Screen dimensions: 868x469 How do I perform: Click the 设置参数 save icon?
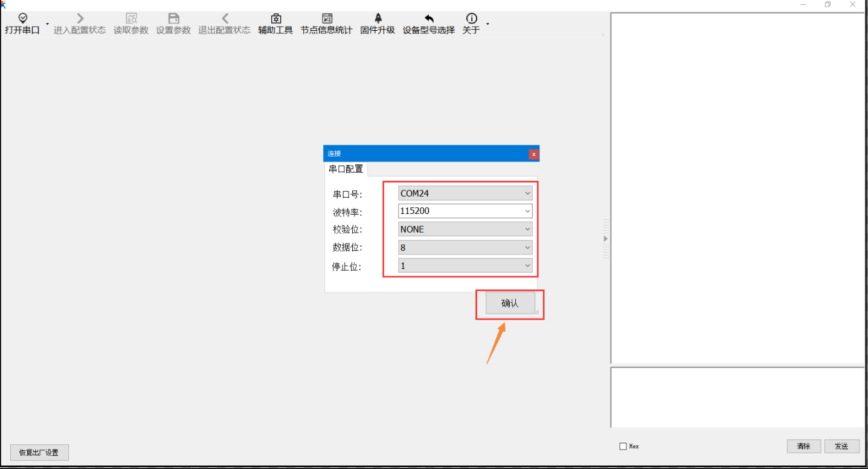pyautogui.click(x=173, y=19)
